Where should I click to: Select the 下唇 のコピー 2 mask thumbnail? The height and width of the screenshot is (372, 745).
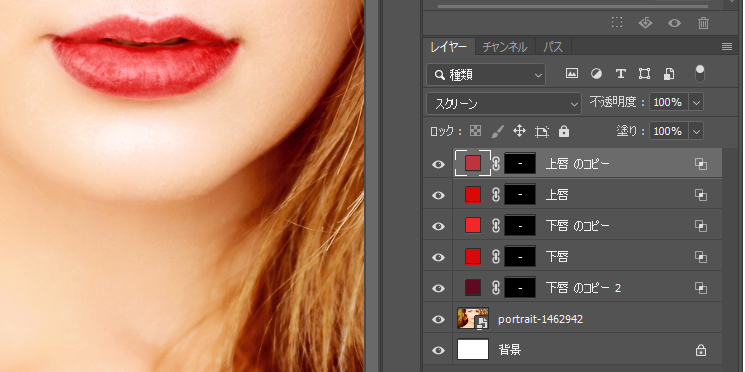click(520, 287)
